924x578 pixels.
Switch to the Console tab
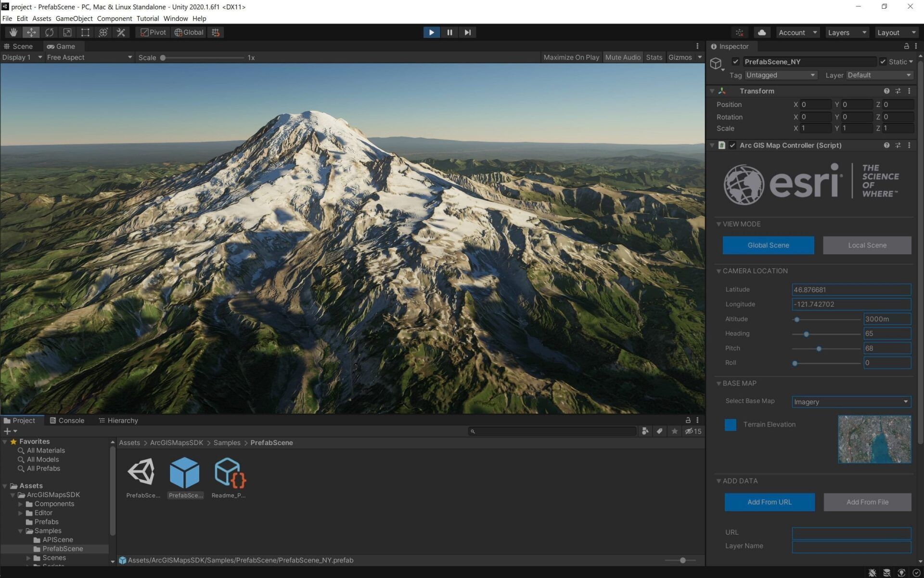pyautogui.click(x=71, y=420)
